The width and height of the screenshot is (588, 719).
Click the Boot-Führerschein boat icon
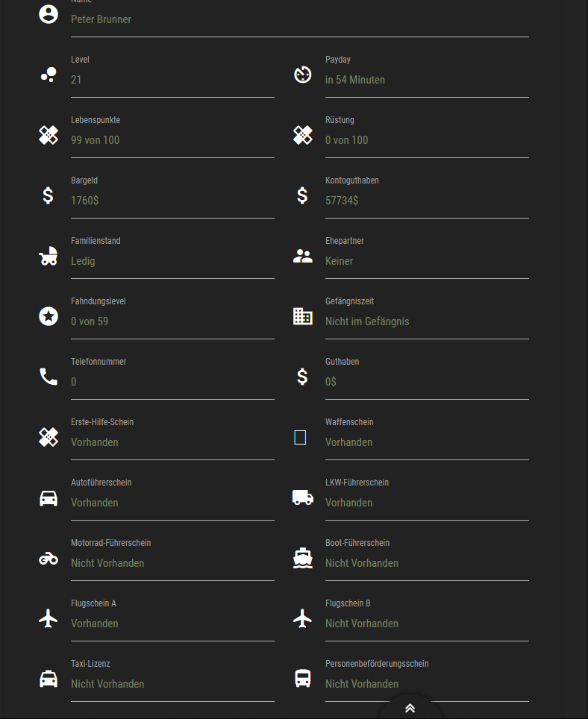(x=302, y=558)
